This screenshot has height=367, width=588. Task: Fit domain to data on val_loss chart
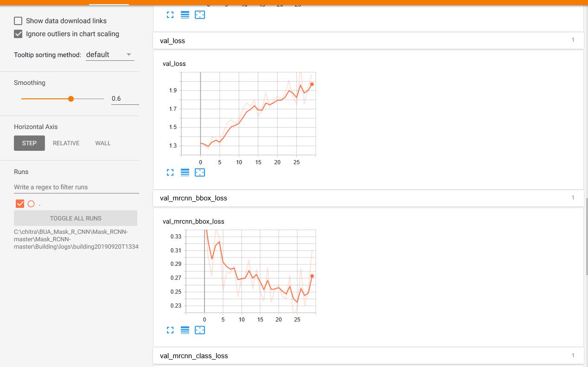coord(200,173)
